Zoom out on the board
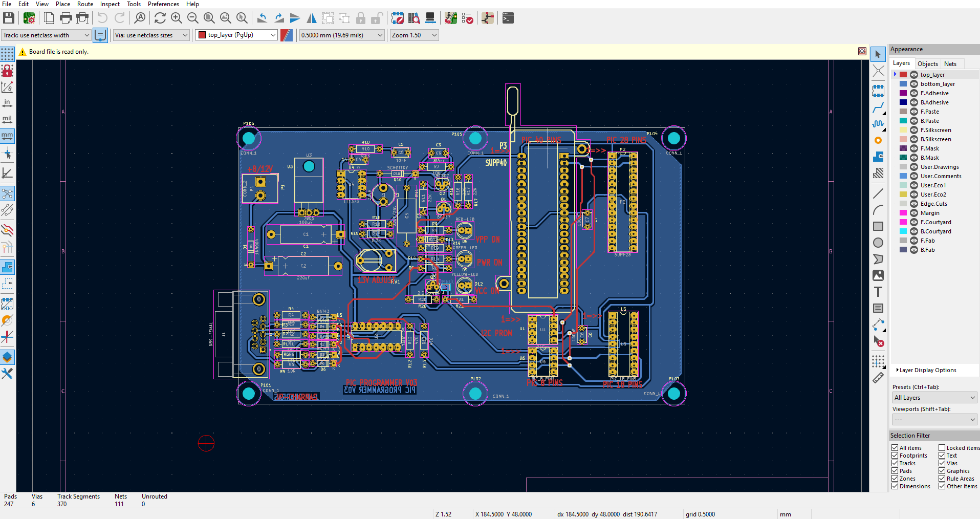Screen dimensions: 980x519 [193, 18]
